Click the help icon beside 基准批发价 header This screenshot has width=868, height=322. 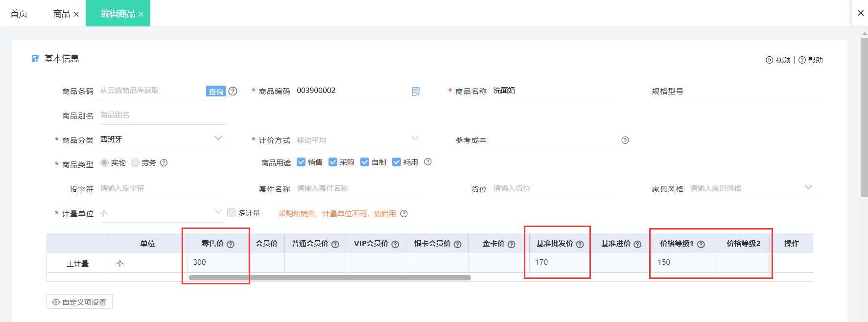coord(580,244)
